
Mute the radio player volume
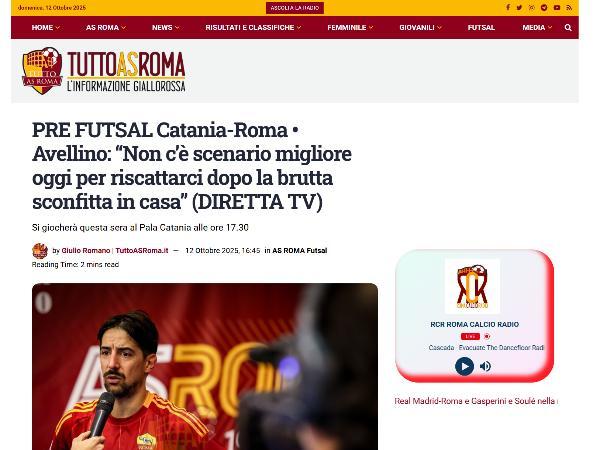(485, 366)
